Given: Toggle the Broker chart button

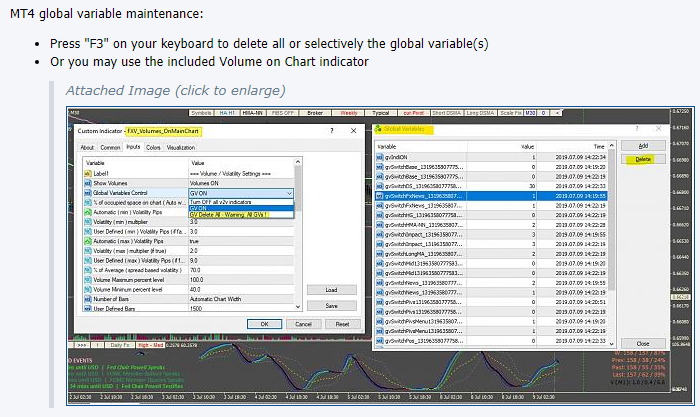Looking at the screenshot, I should click(x=315, y=113).
